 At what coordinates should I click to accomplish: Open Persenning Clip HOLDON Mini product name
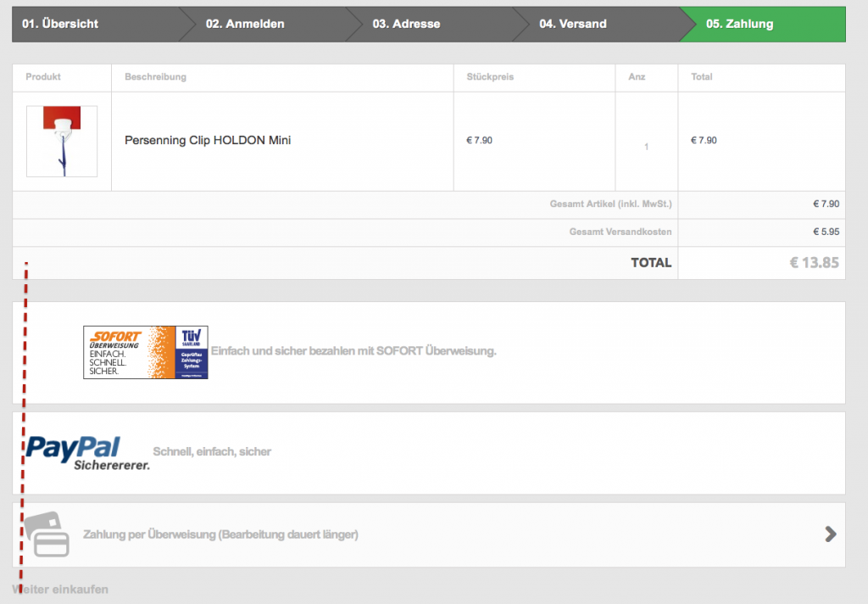(x=208, y=140)
